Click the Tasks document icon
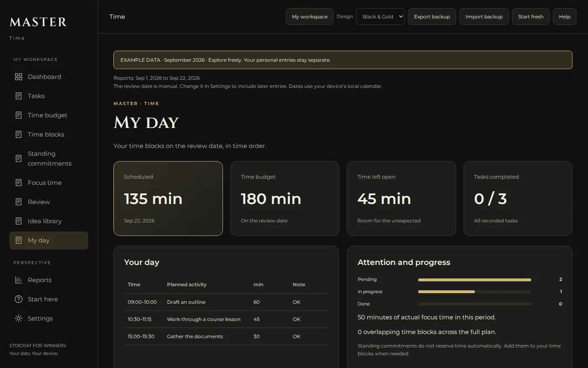 click(18, 96)
